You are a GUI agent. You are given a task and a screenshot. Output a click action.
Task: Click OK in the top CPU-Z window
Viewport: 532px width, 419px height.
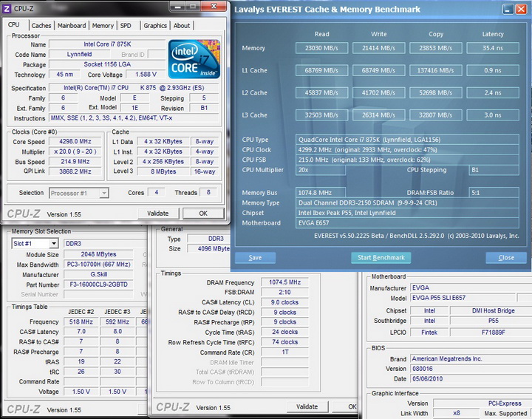203,213
